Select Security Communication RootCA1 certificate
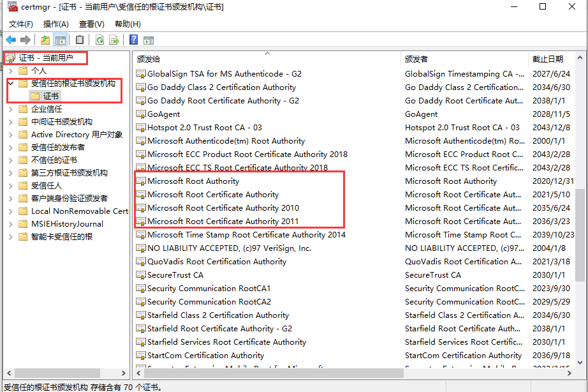 209,289
